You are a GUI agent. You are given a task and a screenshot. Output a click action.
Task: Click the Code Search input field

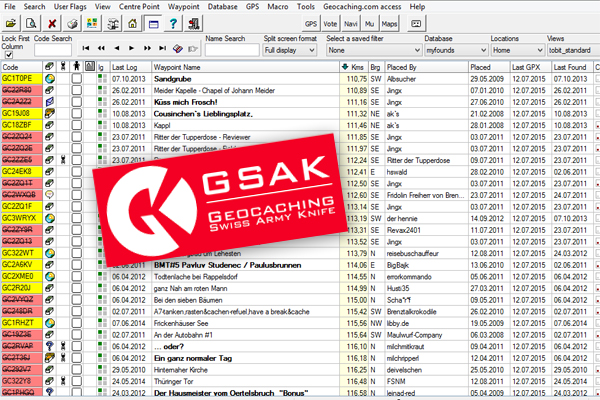(53, 50)
